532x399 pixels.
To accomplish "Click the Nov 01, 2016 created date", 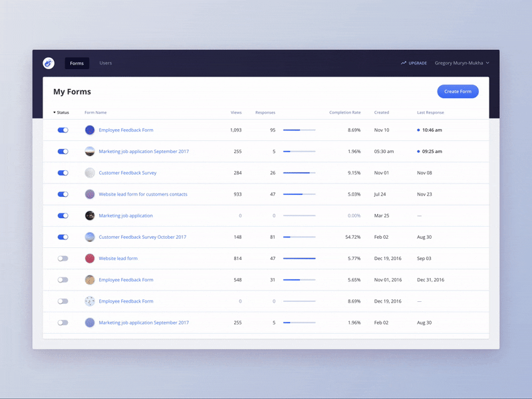I will [x=388, y=279].
